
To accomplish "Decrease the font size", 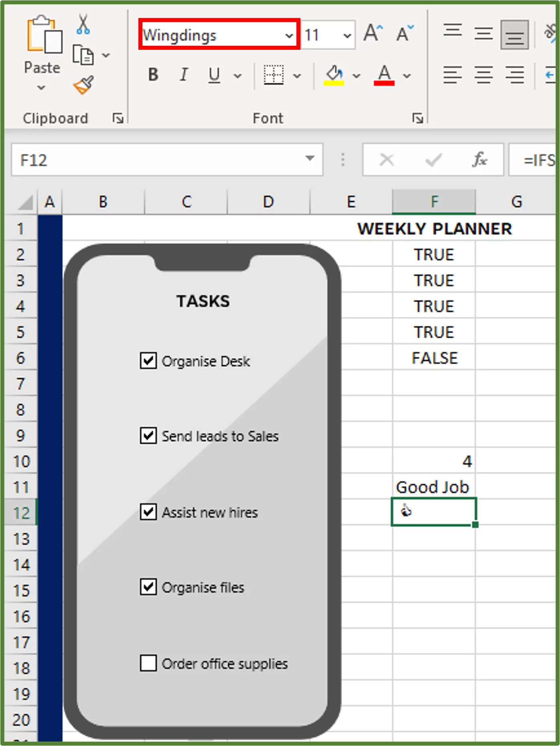I will (x=403, y=34).
